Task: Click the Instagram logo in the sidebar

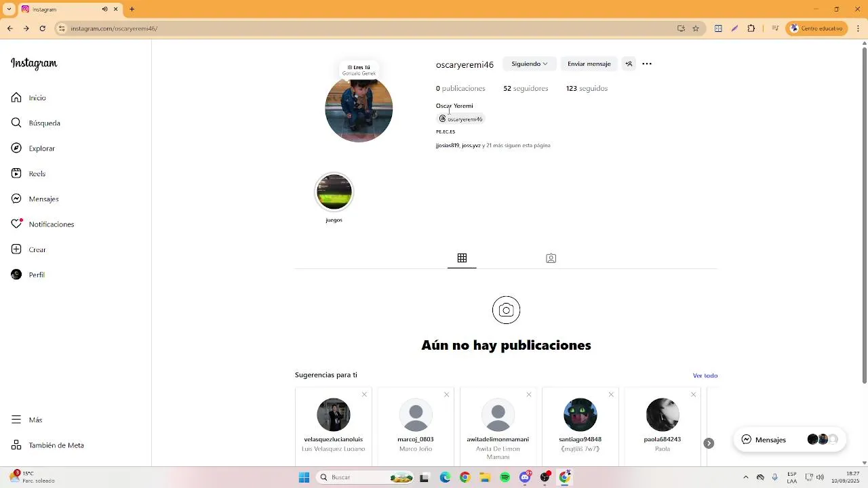Action: pyautogui.click(x=34, y=64)
